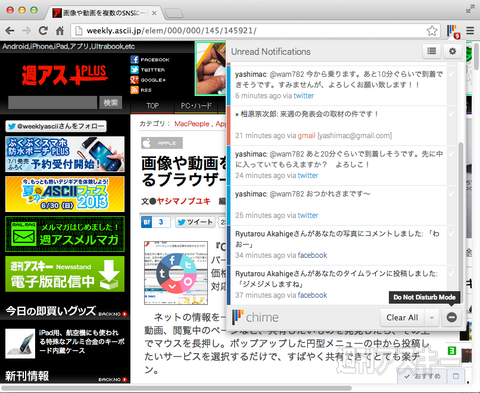Click 新刊情報 BACKNO link
This screenshot has width=480, height=393.
coord(113,379)
